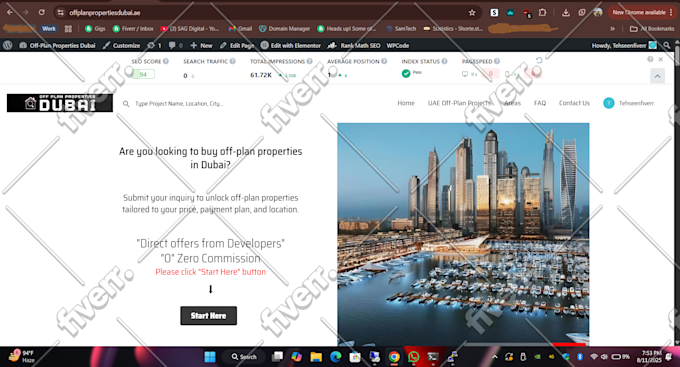Open WhatsApp from the taskbar
This screenshot has height=367, width=680.
[x=414, y=357]
